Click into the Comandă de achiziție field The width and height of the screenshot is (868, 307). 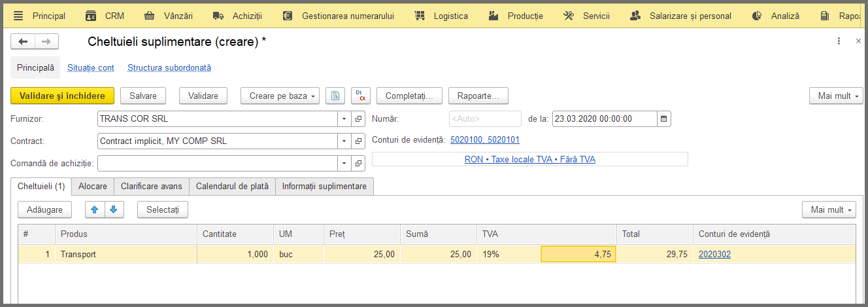coord(218,163)
